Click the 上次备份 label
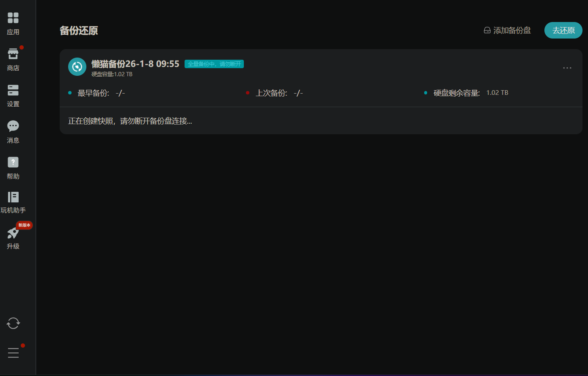 271,93
